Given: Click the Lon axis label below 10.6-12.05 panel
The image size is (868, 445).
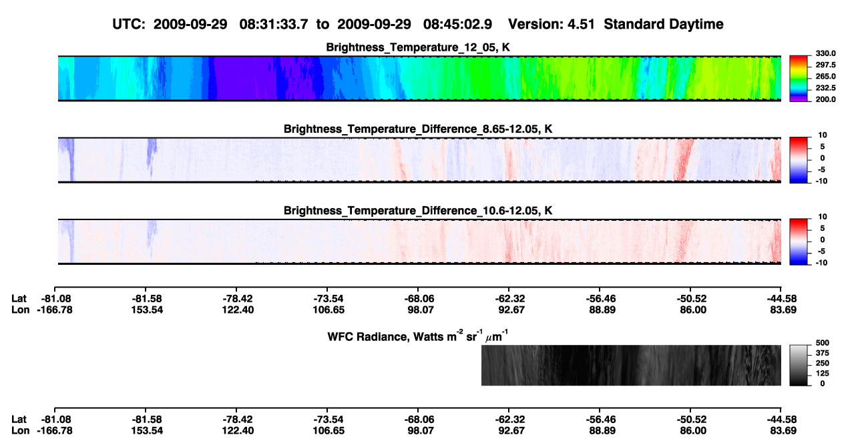Looking at the screenshot, I should click(x=19, y=310).
